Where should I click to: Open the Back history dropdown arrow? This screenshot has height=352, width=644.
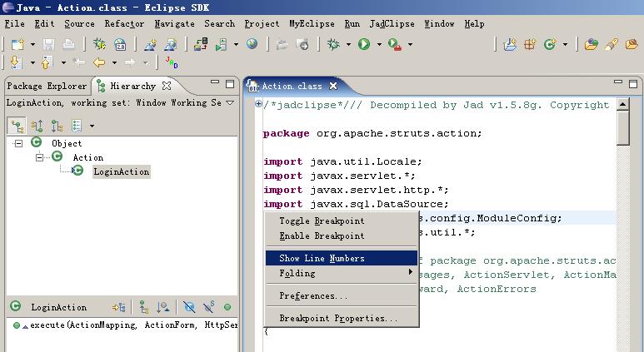115,62
